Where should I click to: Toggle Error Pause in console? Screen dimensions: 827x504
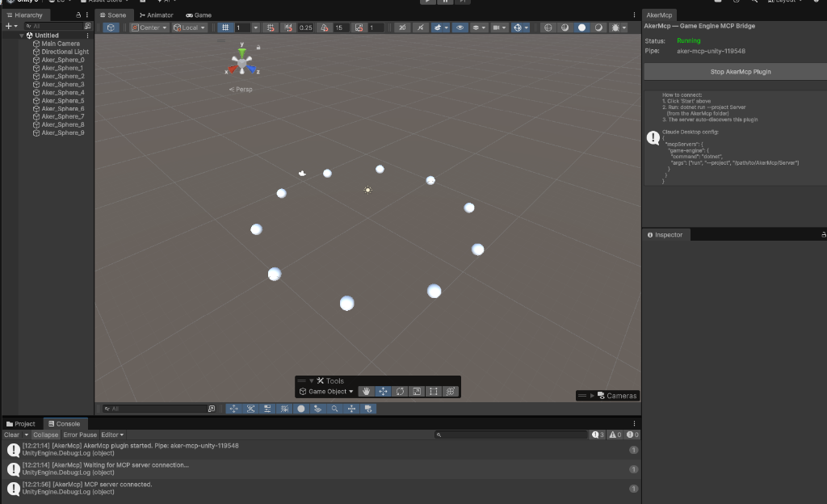(80, 435)
